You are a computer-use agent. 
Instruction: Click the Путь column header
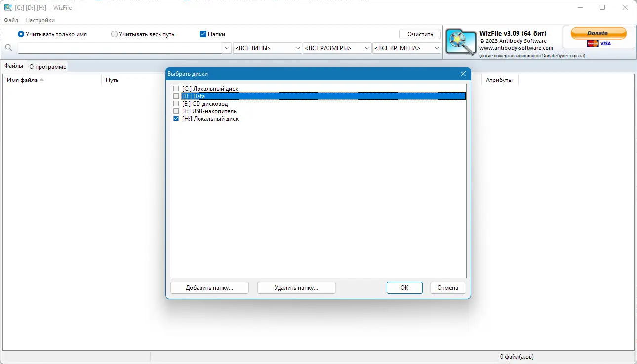pyautogui.click(x=112, y=80)
